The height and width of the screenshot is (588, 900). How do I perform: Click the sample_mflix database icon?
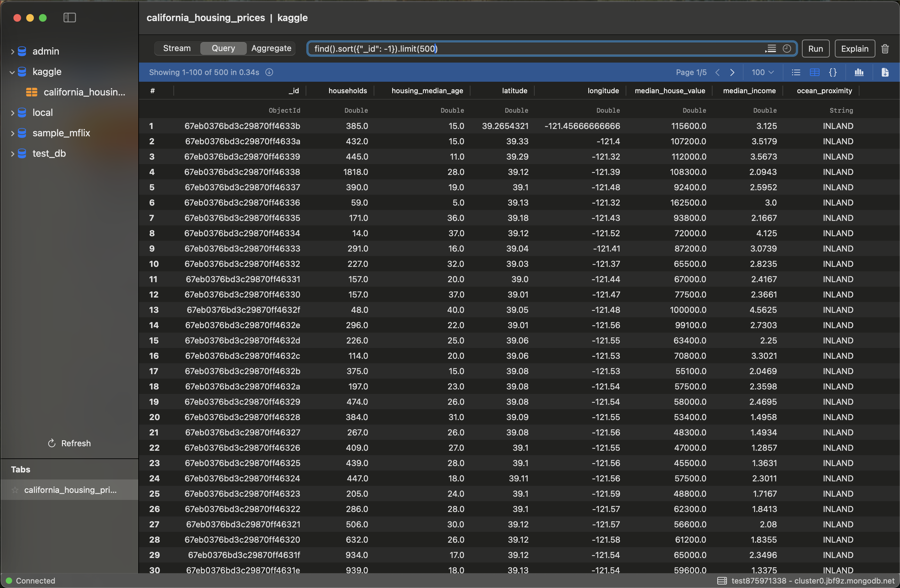(x=22, y=133)
